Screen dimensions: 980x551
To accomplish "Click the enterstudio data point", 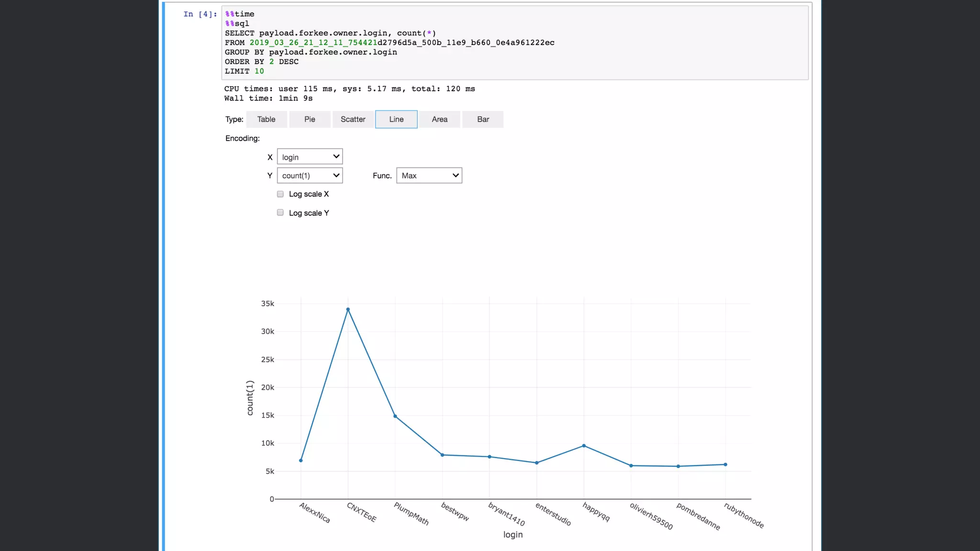I will (536, 463).
